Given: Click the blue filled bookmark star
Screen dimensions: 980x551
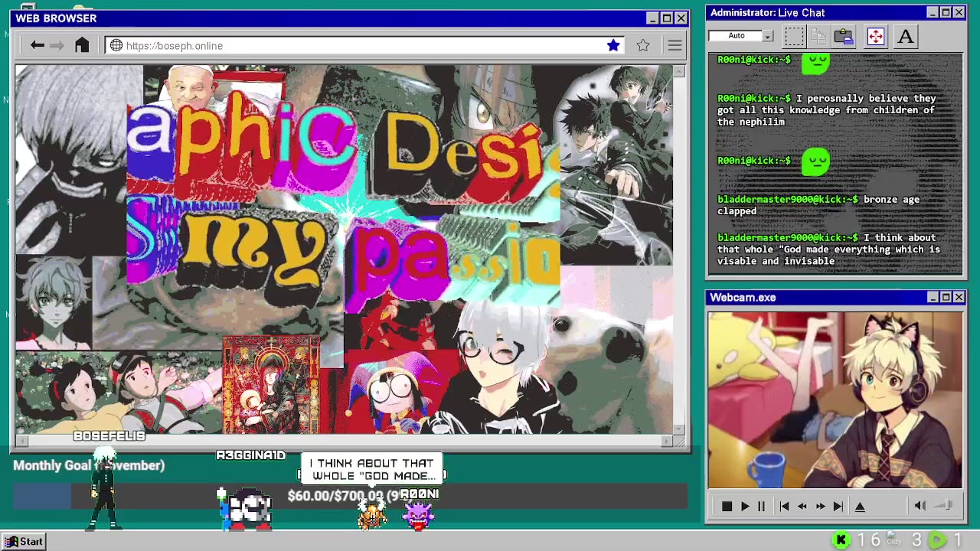Looking at the screenshot, I should (613, 46).
